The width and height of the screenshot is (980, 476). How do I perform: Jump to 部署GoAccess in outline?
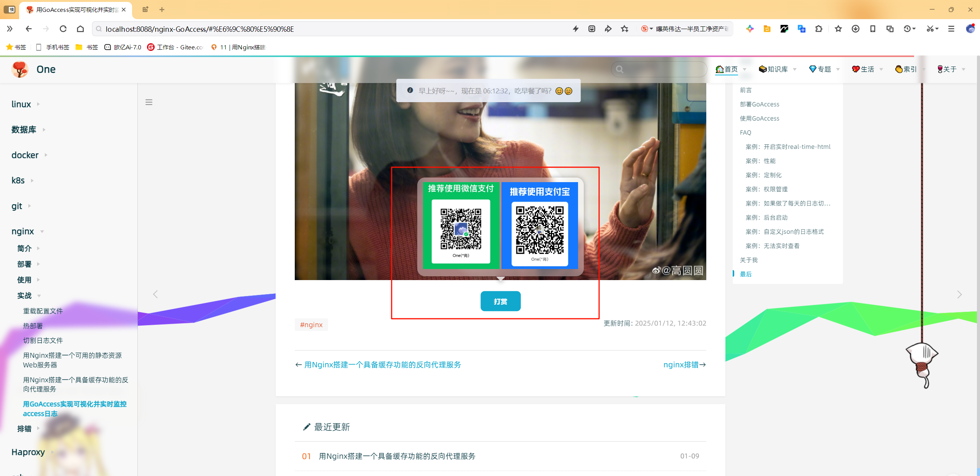pyautogui.click(x=759, y=104)
